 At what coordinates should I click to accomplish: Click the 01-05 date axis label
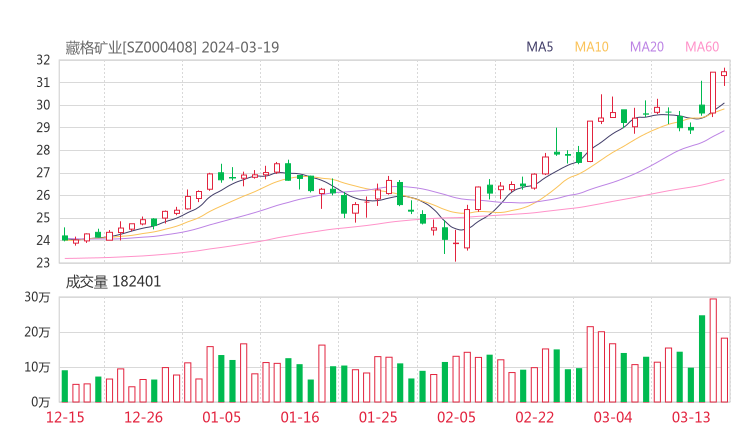(221, 417)
